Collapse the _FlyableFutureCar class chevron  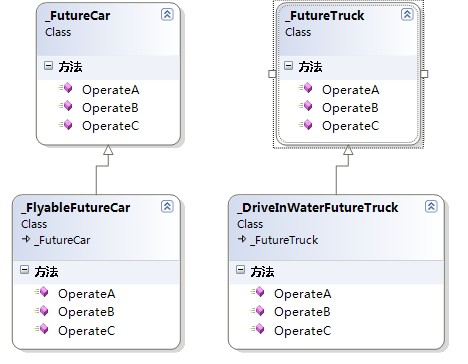[x=167, y=206]
